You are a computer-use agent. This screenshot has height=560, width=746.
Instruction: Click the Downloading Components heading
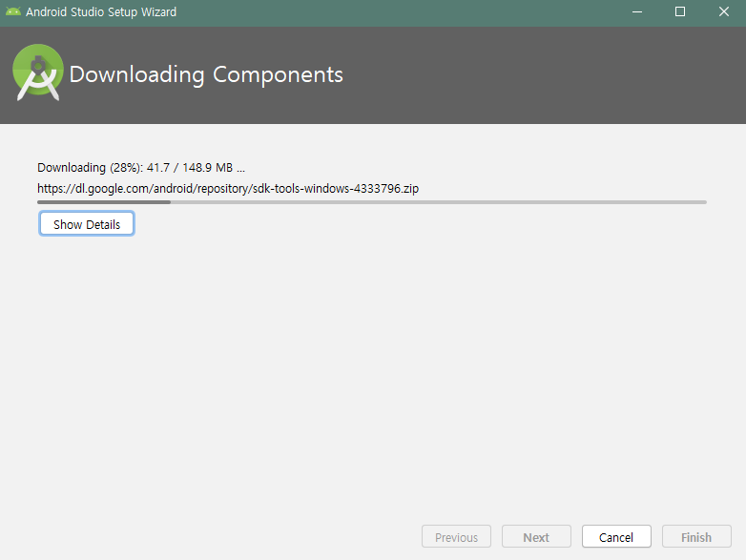[206, 74]
